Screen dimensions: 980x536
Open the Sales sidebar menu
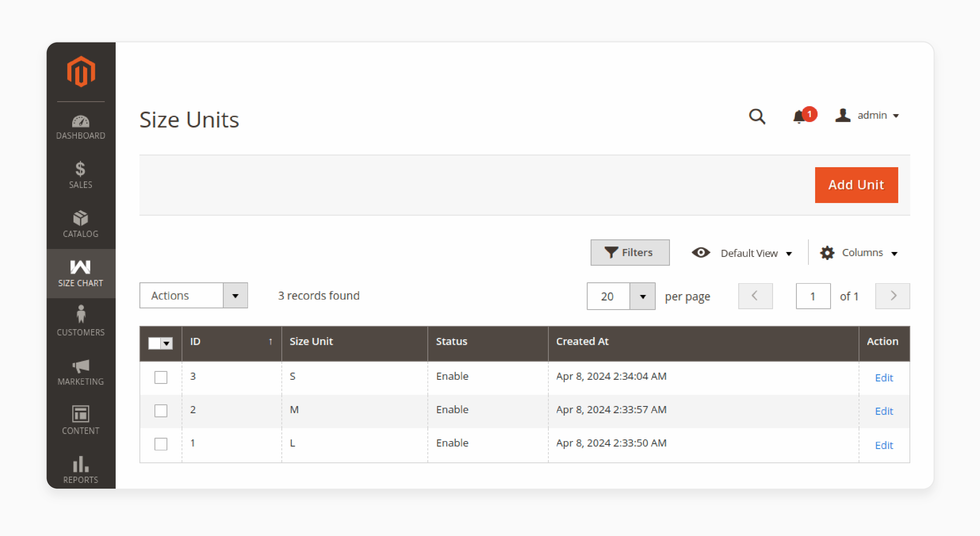pyautogui.click(x=81, y=175)
